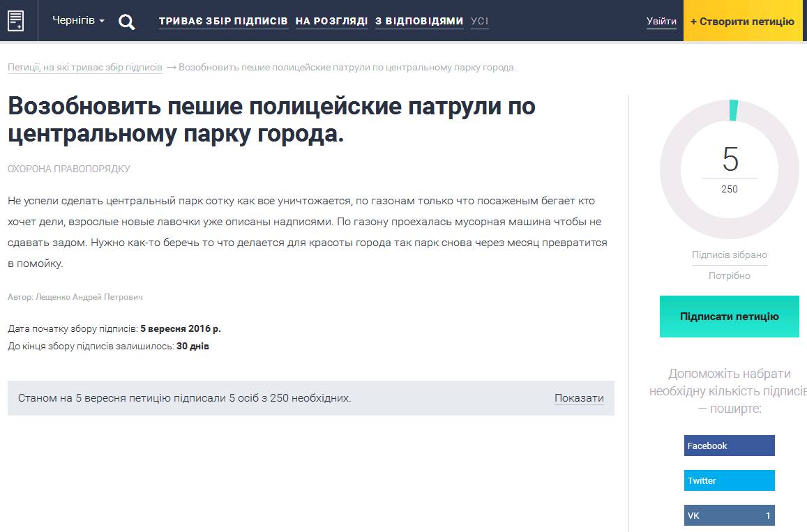Click the breadcrumb current page text
Viewport: 807px width, 532px height.
tap(347, 68)
